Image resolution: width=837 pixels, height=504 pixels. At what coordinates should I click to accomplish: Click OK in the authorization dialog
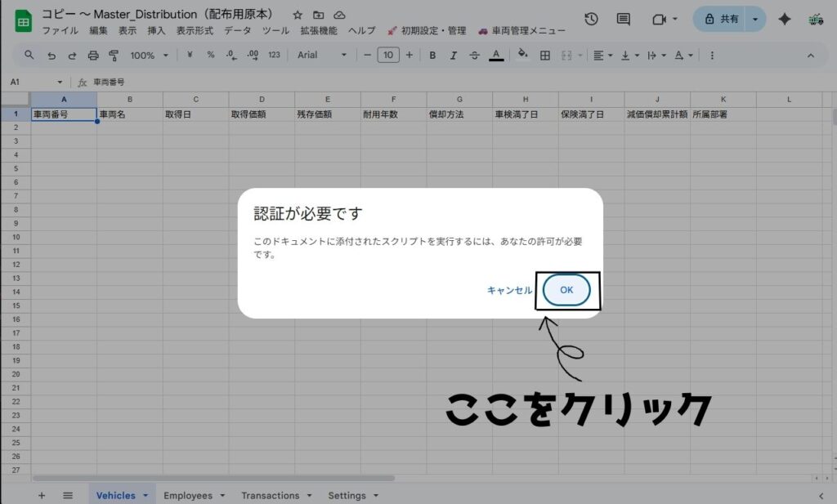pos(566,290)
